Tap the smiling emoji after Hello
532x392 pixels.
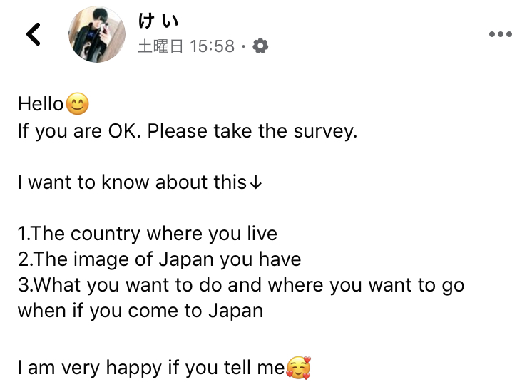click(x=77, y=103)
